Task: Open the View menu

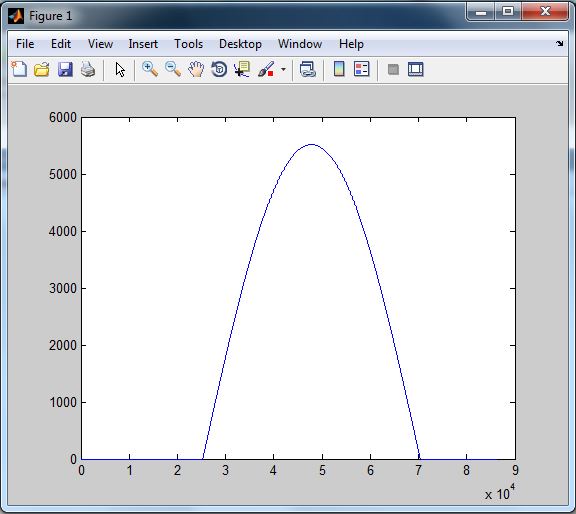Action: pos(100,44)
